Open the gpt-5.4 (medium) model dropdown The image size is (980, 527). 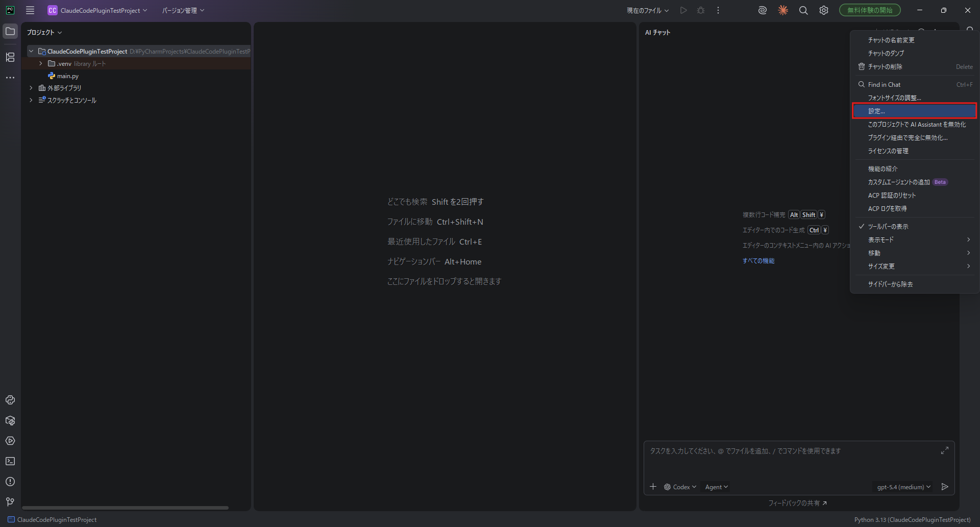903,487
